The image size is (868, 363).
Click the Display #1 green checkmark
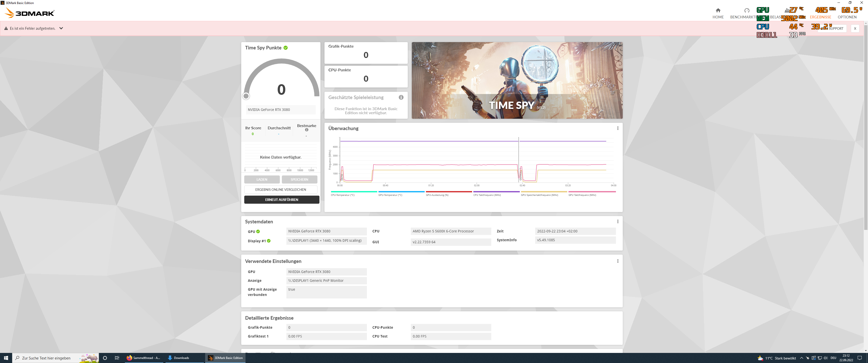(268, 241)
